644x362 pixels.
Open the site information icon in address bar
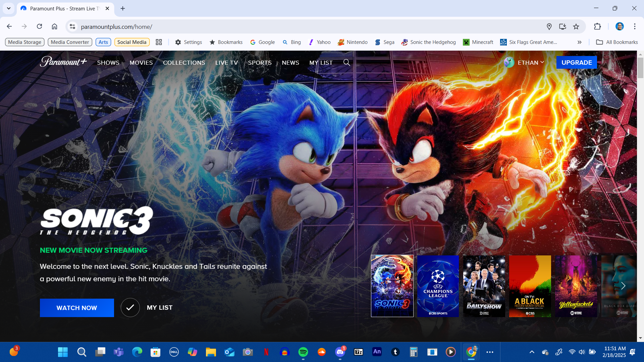[x=72, y=26]
